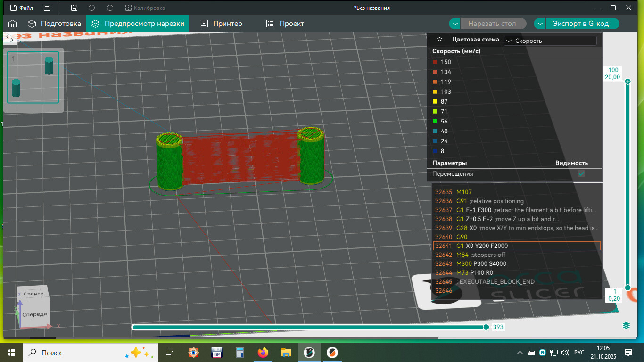The width and height of the screenshot is (644, 362).
Task: Click the layers icon below the vertical slider
Action: point(626,325)
